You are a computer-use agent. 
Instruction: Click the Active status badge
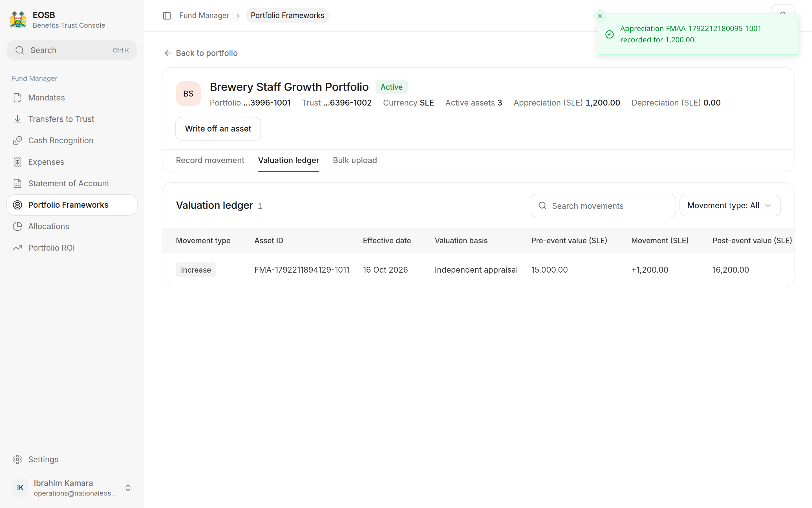point(391,87)
